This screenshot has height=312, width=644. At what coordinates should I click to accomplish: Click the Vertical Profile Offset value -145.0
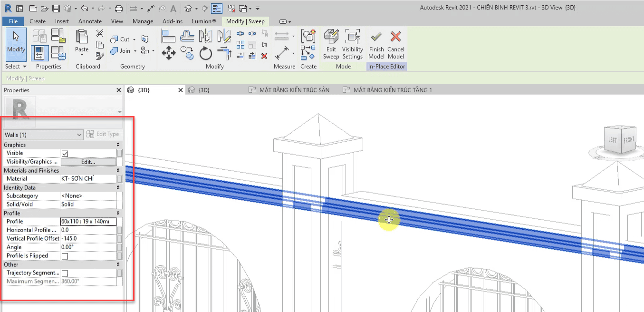click(88, 239)
